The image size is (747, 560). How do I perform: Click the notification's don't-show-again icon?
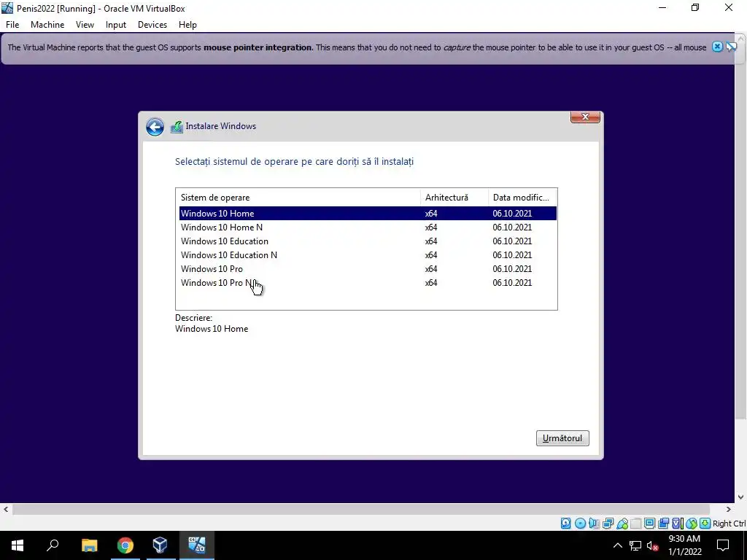coord(731,47)
